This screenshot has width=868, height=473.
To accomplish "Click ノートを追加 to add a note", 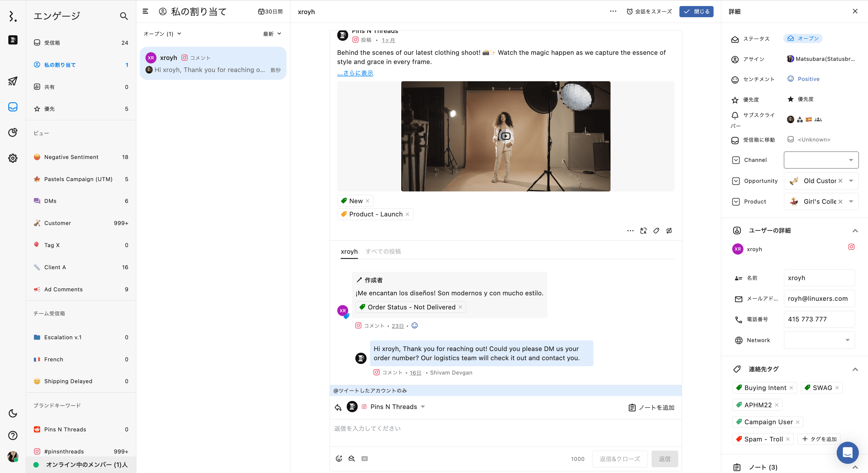I will (651, 408).
